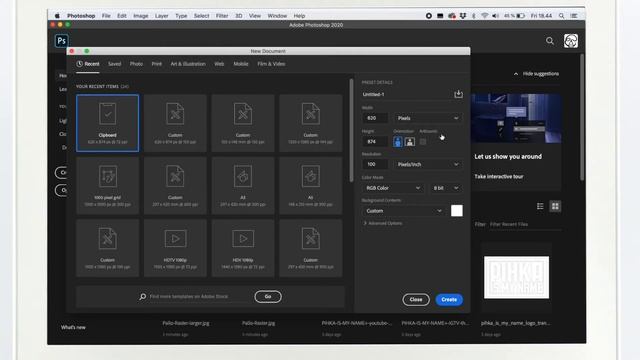Click the Resolution value field
The height and width of the screenshot is (360, 640).
click(x=375, y=164)
